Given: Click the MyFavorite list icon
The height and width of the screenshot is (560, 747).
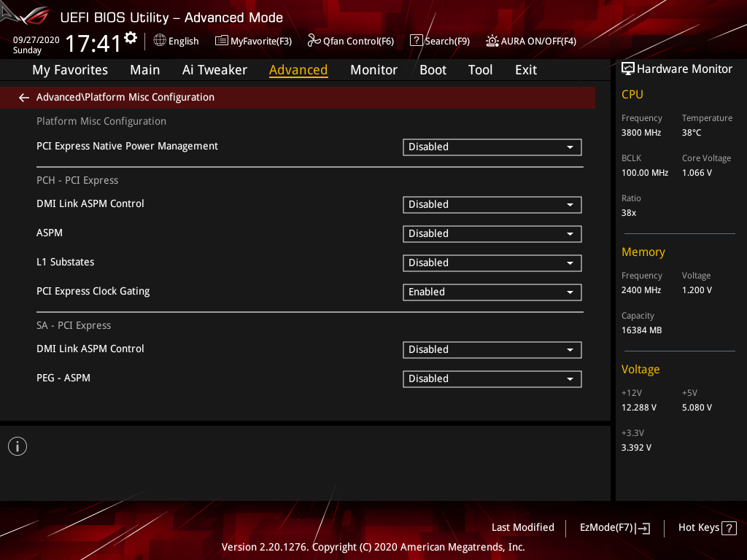Looking at the screenshot, I should pyautogui.click(x=222, y=41).
